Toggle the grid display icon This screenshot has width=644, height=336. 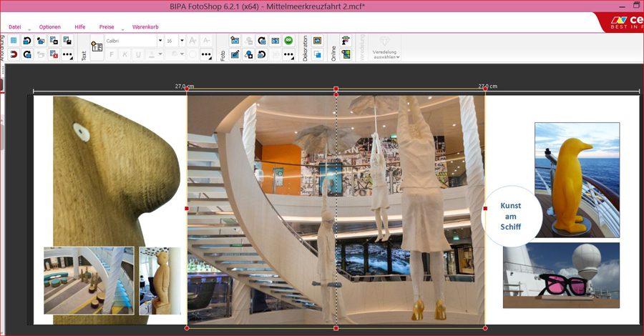pos(14,41)
